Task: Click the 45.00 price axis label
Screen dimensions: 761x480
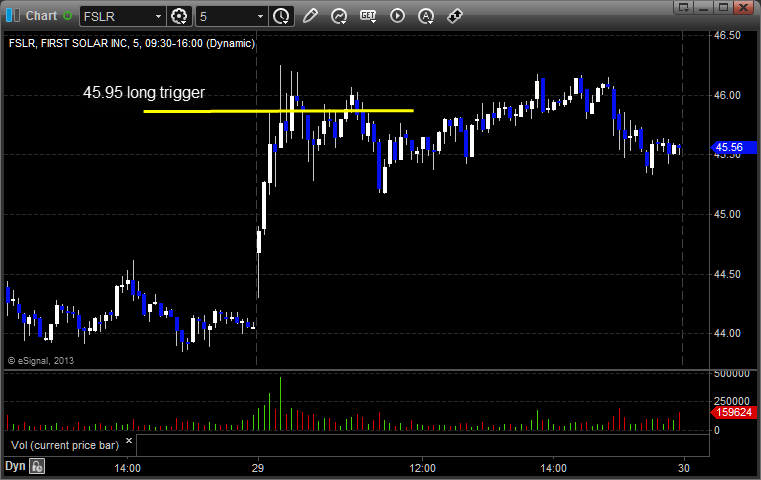Action: click(x=727, y=214)
